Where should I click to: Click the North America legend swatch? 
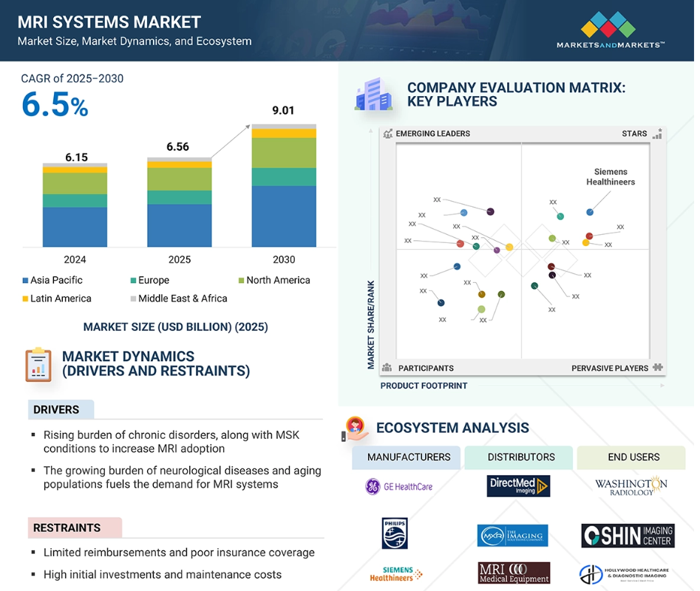(241, 281)
